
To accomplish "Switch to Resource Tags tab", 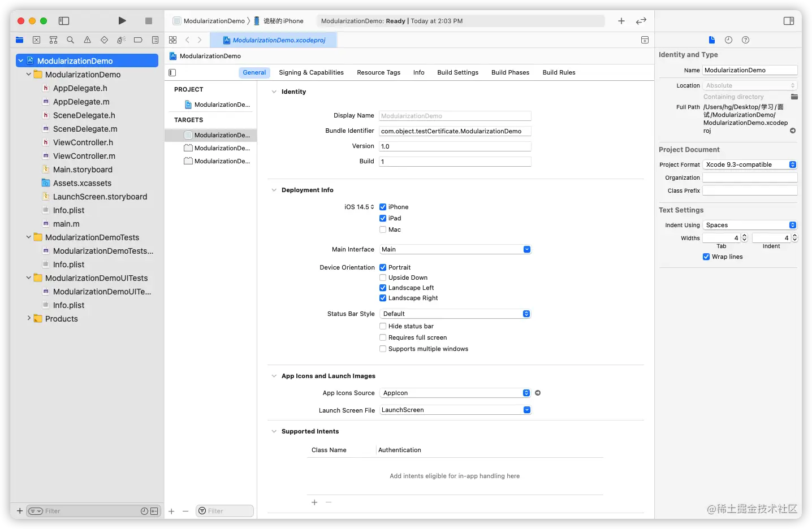I will pos(378,72).
